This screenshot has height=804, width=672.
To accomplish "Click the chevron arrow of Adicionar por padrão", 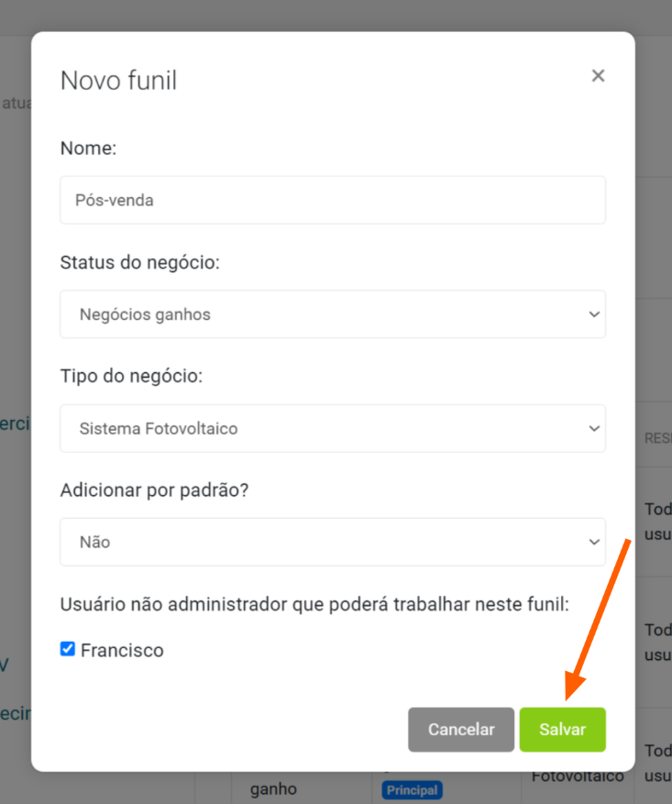I will point(594,542).
